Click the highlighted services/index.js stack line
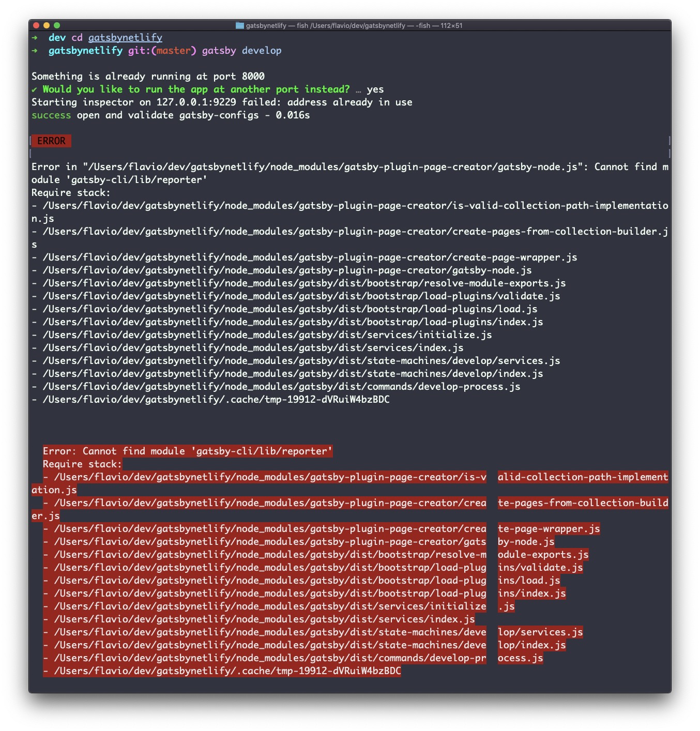 259,619
